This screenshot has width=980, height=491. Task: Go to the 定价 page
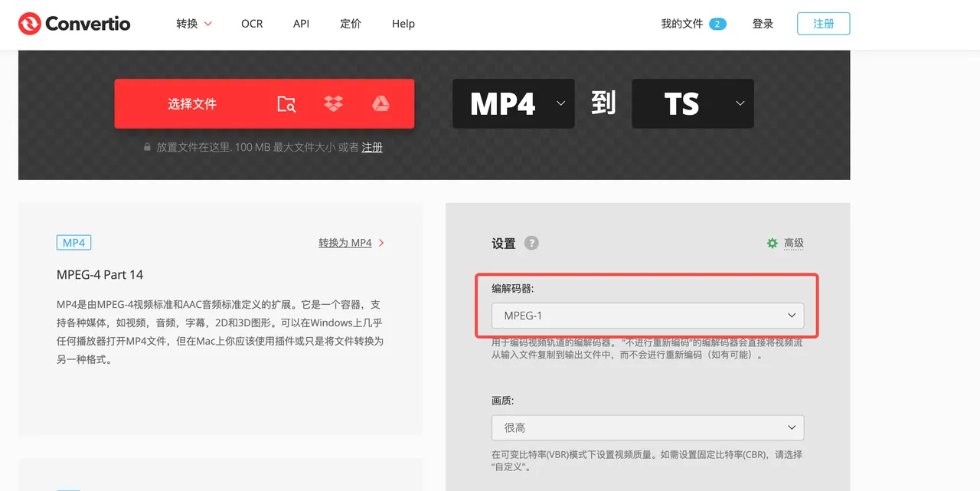coord(351,24)
